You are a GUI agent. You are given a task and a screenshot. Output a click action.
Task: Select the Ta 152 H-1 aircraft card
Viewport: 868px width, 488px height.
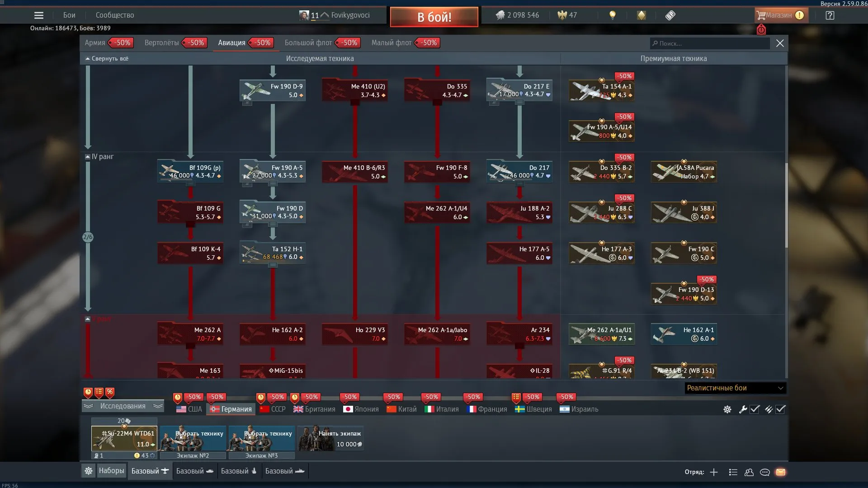[273, 253]
